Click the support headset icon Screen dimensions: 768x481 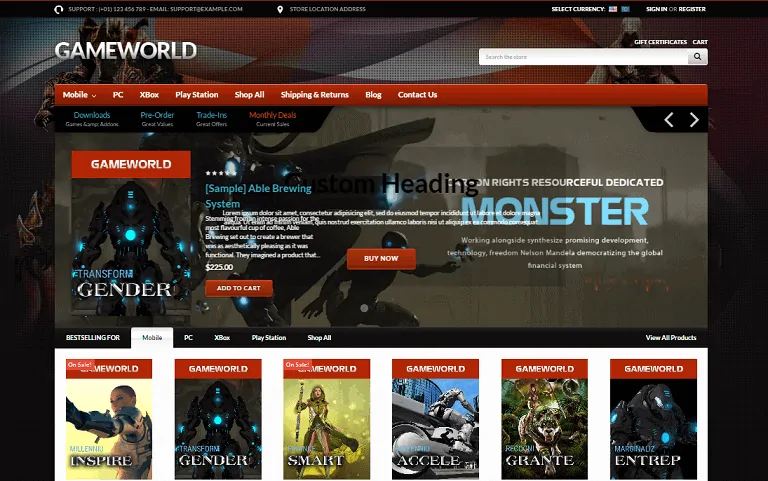59,9
